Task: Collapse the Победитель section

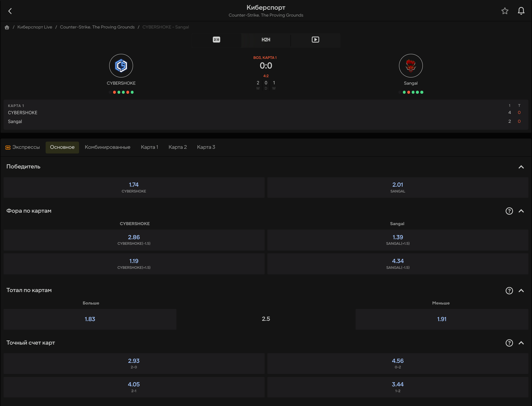Action: (x=521, y=167)
